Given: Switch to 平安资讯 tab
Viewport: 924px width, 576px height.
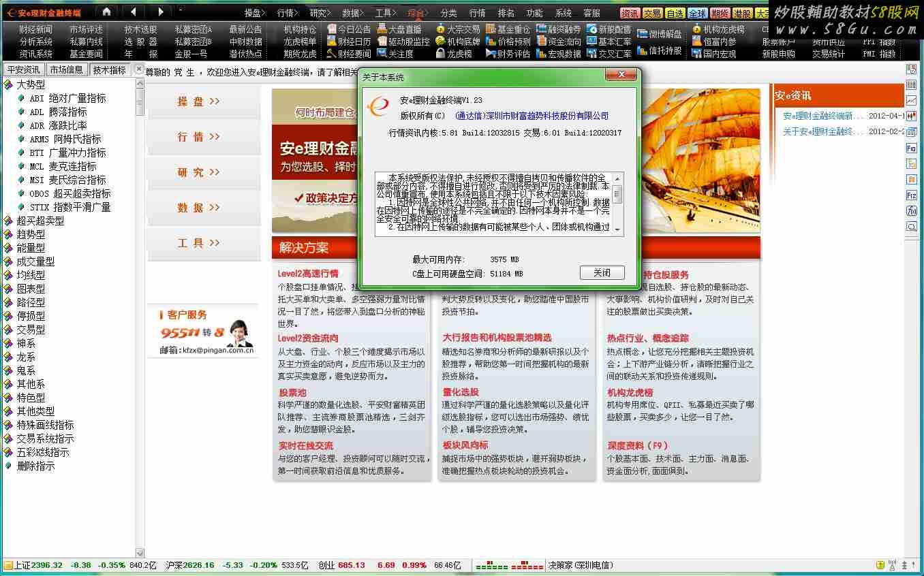Looking at the screenshot, I should pyautogui.click(x=23, y=69).
